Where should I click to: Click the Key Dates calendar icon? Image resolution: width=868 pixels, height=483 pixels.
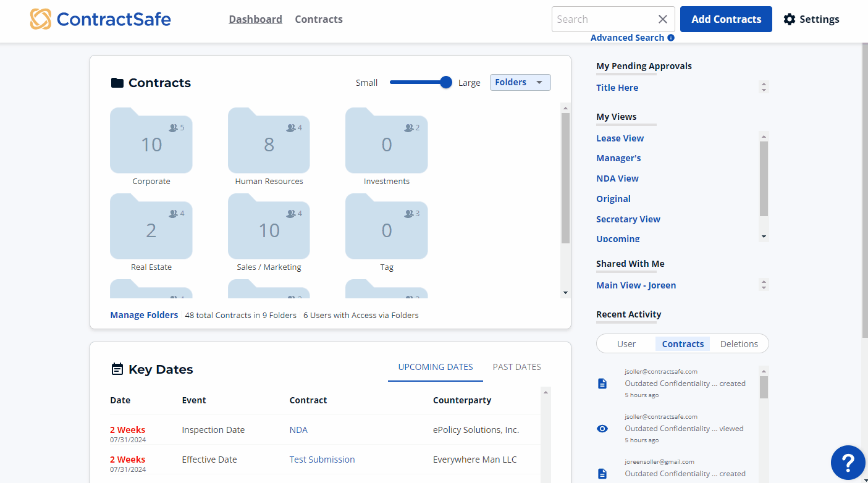click(117, 368)
